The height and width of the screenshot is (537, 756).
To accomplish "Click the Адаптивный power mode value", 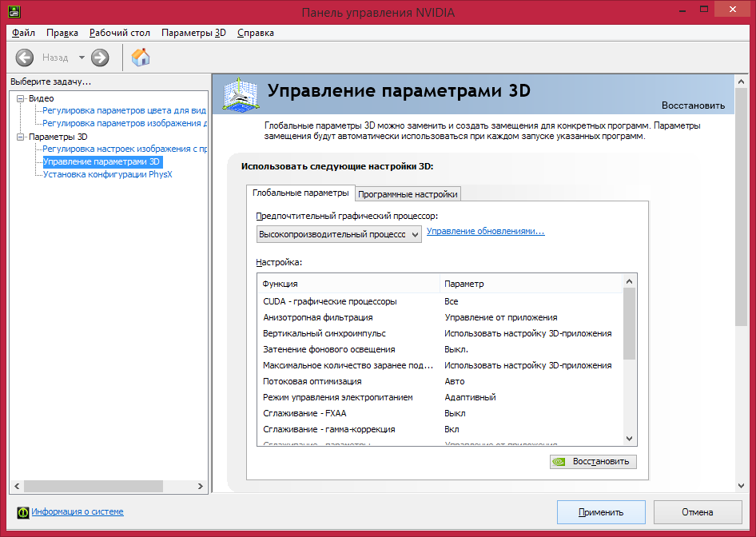I will tap(470, 397).
